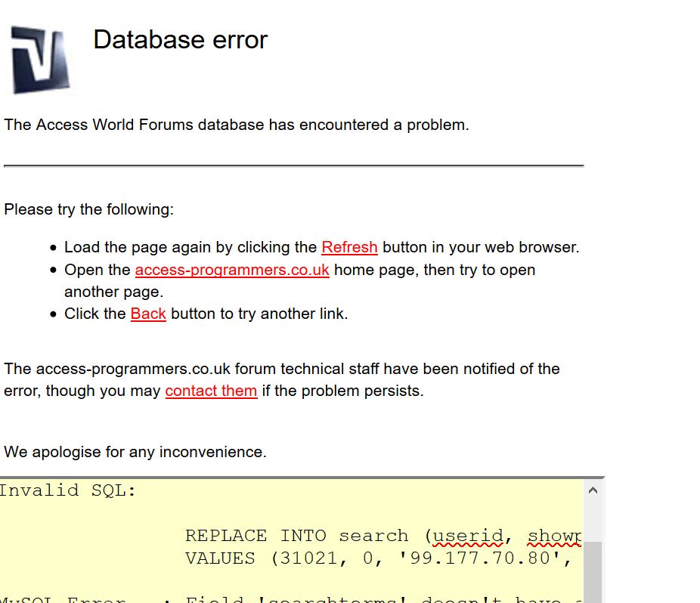700x603 pixels.
Task: Open the access-programmers.co.uk home page link
Action: pyautogui.click(x=232, y=270)
